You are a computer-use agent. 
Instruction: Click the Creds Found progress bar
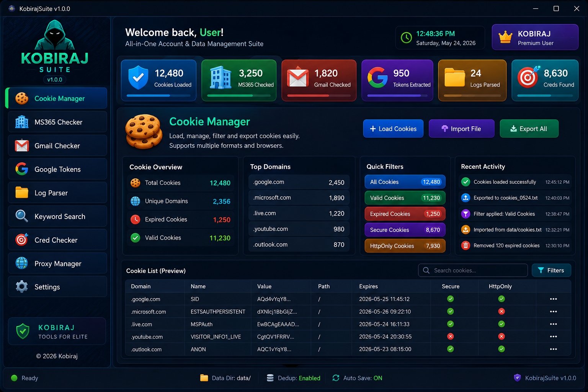point(545,95)
